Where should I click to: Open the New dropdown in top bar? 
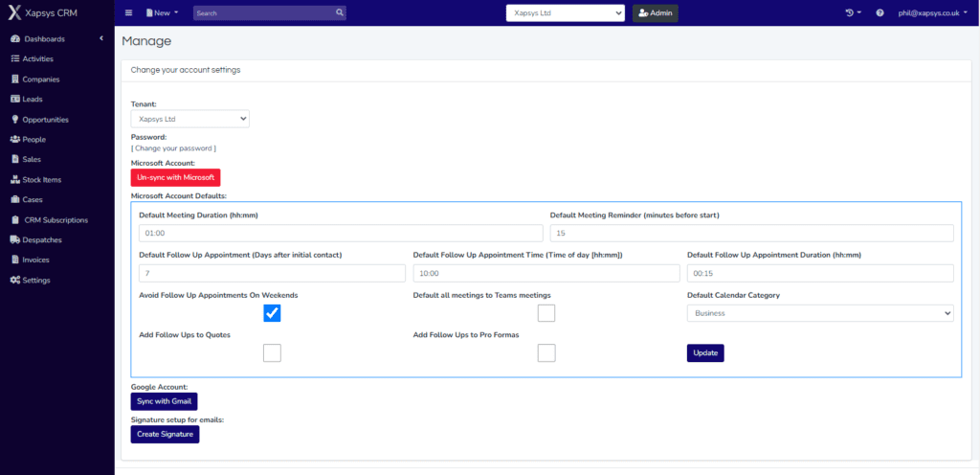[x=163, y=12]
